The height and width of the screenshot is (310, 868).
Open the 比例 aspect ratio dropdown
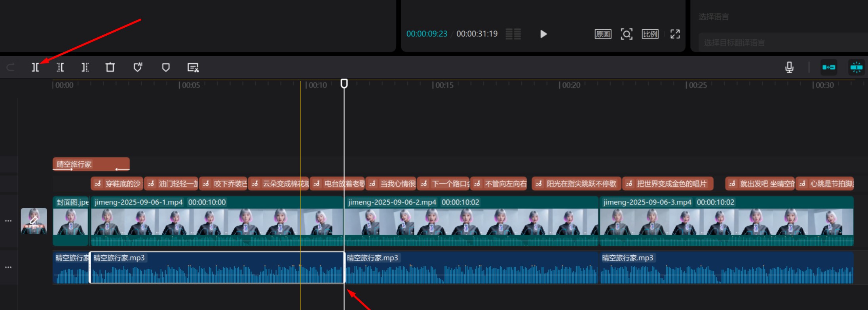click(x=650, y=34)
